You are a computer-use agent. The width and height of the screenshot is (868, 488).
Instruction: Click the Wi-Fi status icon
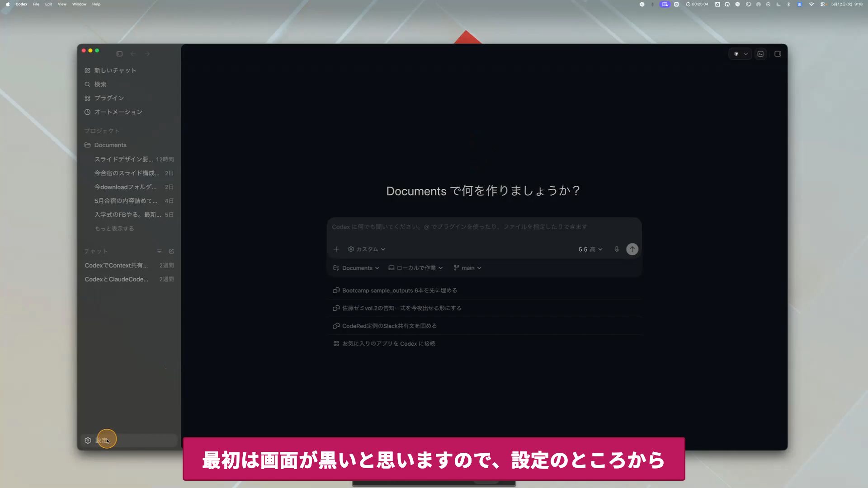tap(811, 4)
